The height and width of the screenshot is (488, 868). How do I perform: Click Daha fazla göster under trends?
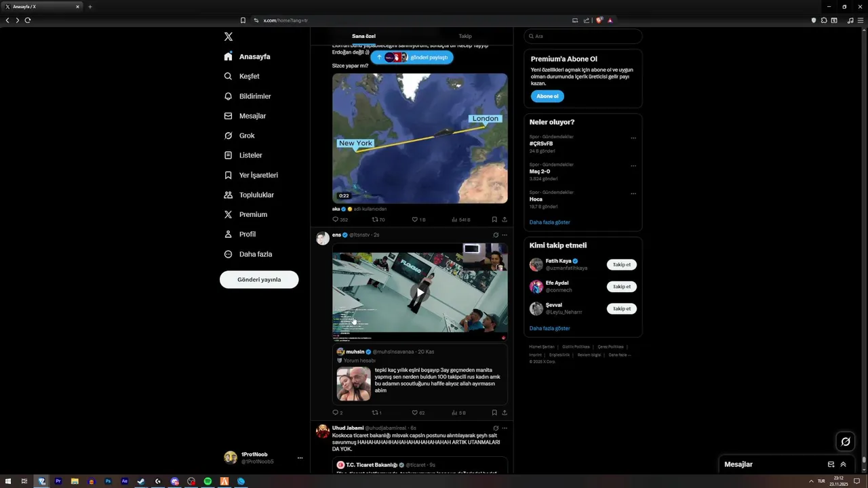[x=550, y=222]
